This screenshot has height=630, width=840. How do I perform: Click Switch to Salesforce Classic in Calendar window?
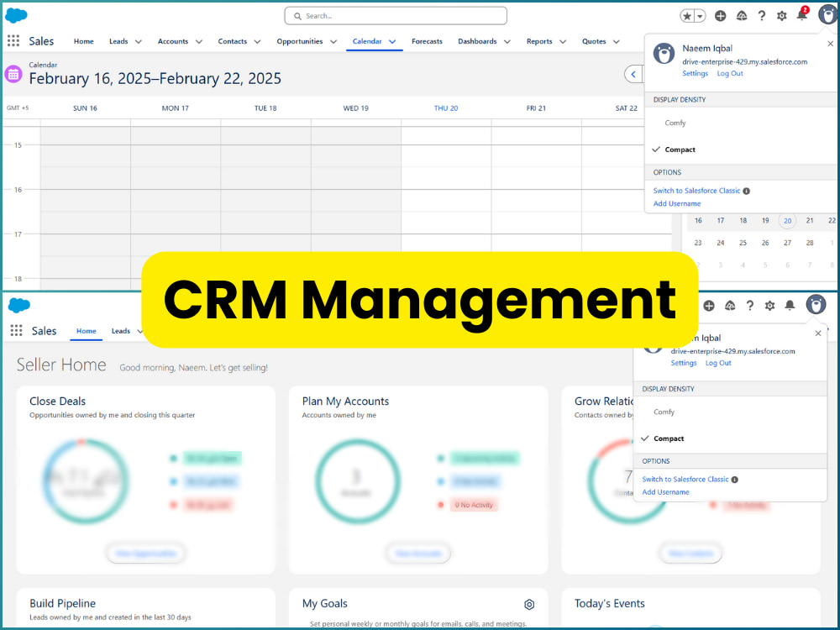click(x=696, y=191)
